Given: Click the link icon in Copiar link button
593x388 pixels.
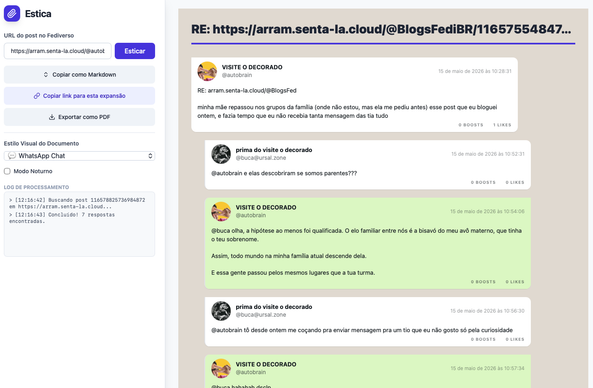Looking at the screenshot, I should (37, 96).
